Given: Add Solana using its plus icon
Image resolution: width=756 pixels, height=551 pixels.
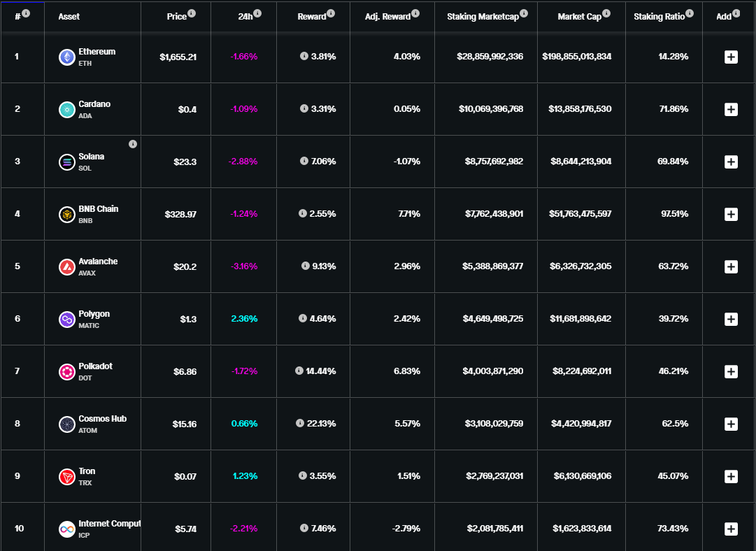Looking at the screenshot, I should [731, 162].
